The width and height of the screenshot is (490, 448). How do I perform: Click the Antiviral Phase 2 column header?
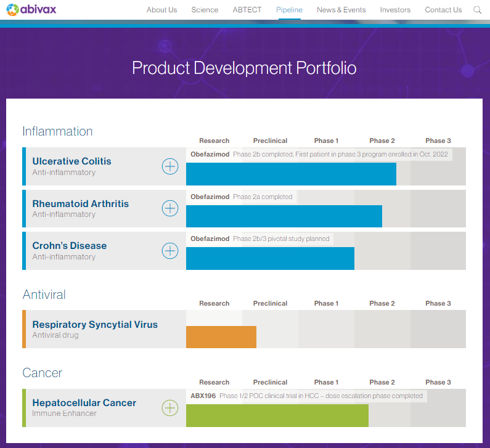[x=382, y=303]
